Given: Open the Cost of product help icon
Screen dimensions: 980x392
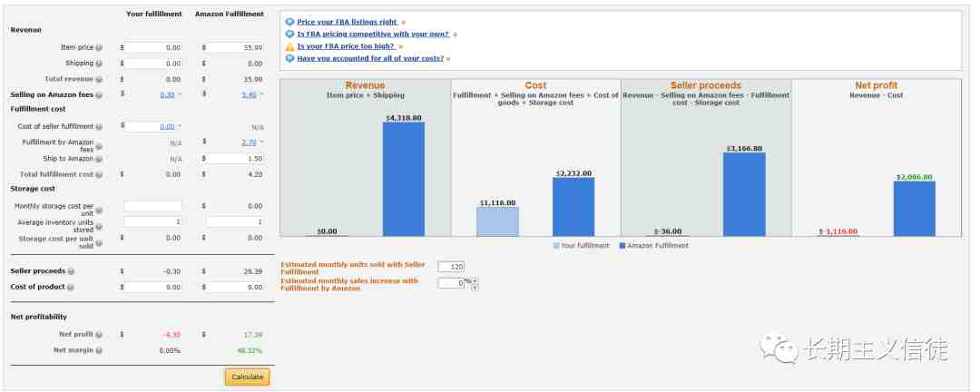Looking at the screenshot, I should pyautogui.click(x=71, y=288).
